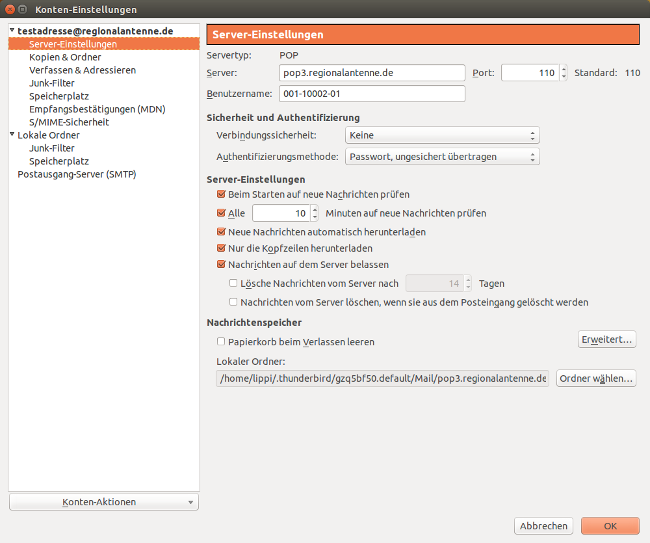Select 'Kopien & Ordner' in sidebar
The height and width of the screenshot is (543, 650).
tap(65, 57)
